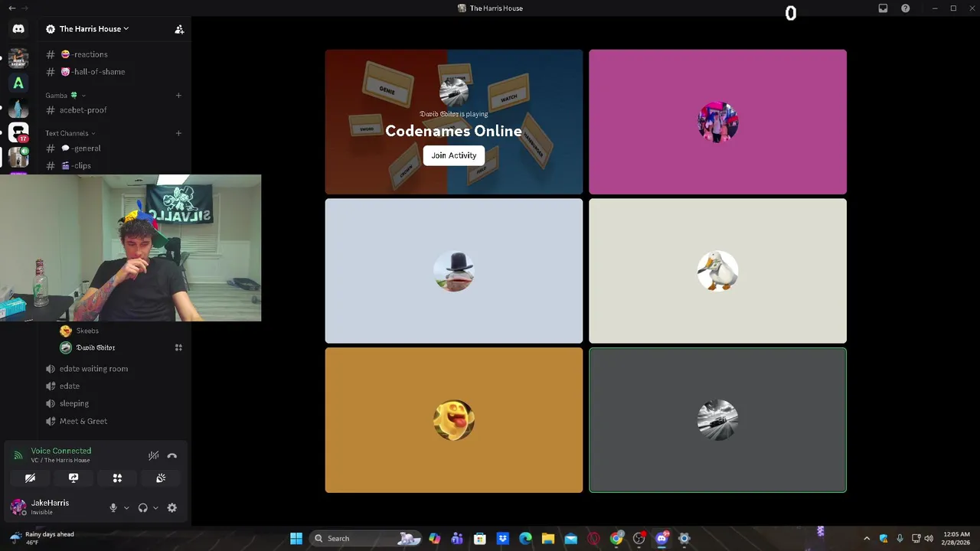Turn on camera in voice panel
Image resolution: width=980 pixels, height=551 pixels.
30,478
